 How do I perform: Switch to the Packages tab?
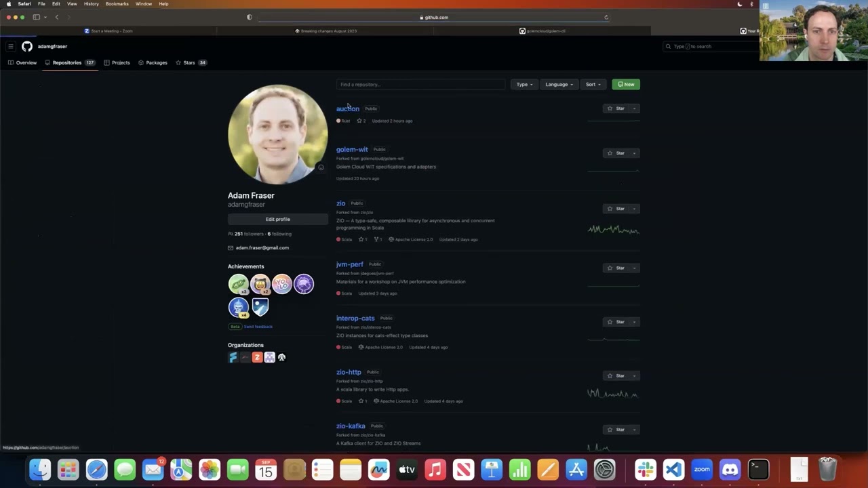[x=153, y=62]
